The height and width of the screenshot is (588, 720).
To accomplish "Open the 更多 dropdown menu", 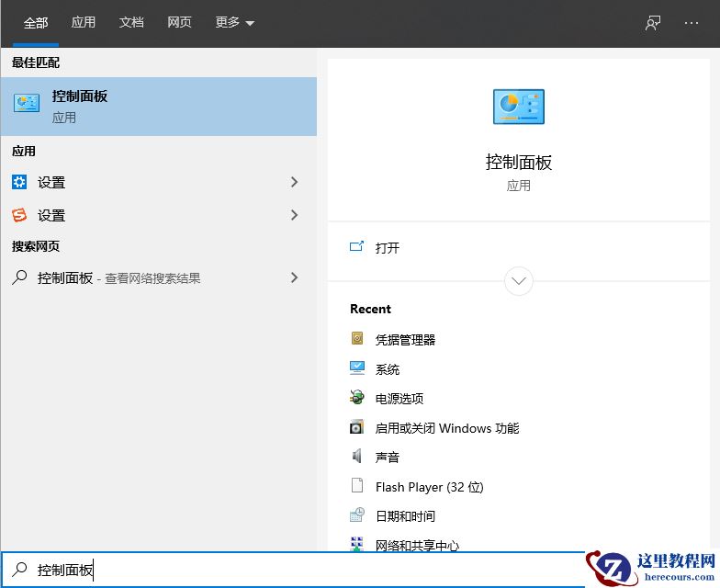I will point(235,22).
